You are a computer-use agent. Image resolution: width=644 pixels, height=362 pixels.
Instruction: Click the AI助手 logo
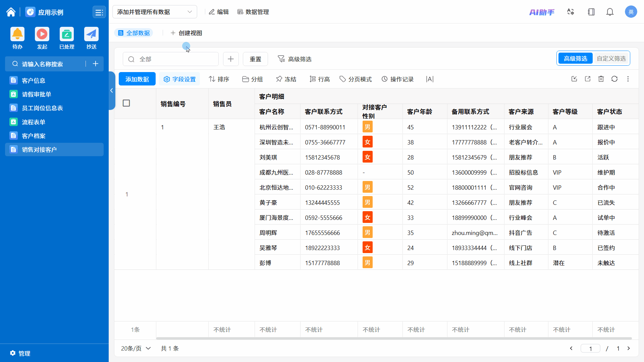tap(542, 12)
